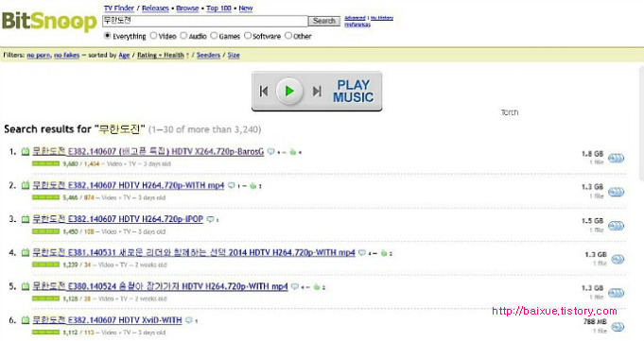This screenshot has width=644, height=341.
Task: Click next track icon in music player
Action: coord(317,91)
